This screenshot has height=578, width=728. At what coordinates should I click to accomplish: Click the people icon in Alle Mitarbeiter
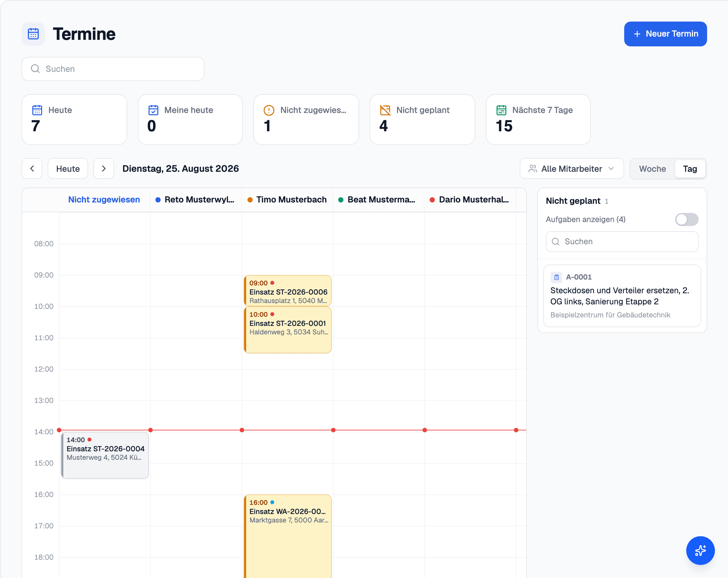[533, 169]
